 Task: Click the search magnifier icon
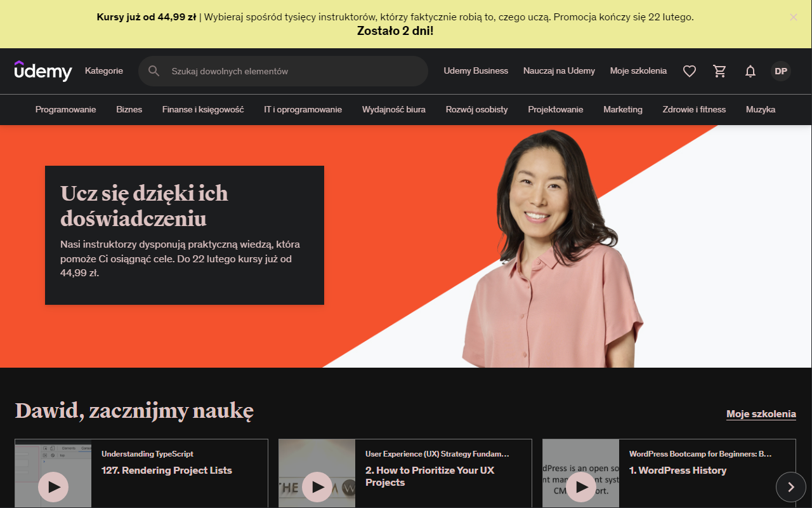pyautogui.click(x=154, y=71)
